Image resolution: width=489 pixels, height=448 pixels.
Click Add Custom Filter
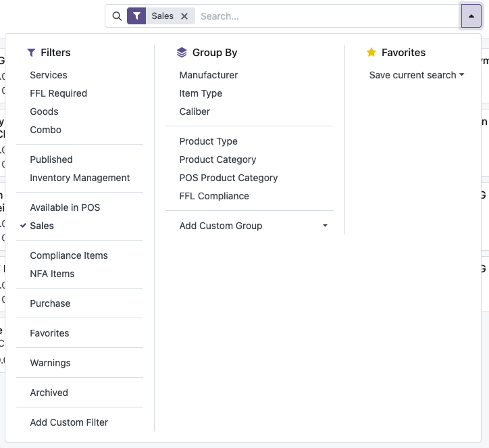69,422
